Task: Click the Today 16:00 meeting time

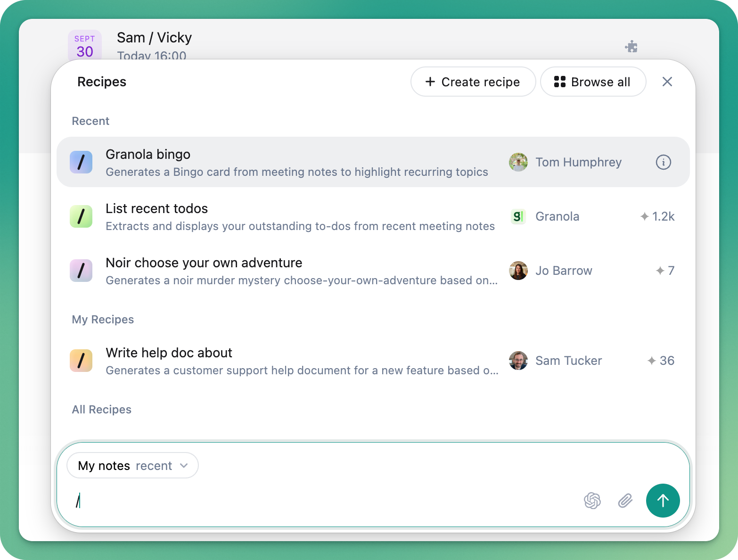Action: click(x=151, y=55)
